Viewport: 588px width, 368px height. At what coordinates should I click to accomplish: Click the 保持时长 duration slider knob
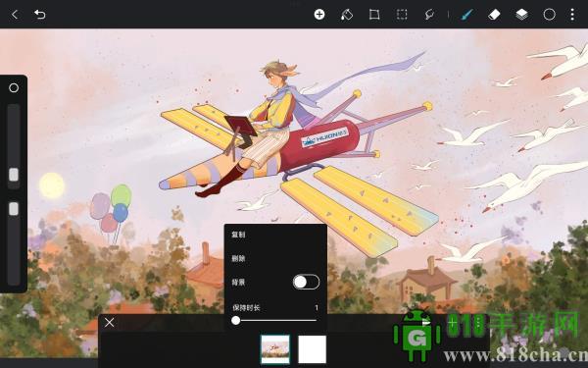click(x=236, y=320)
